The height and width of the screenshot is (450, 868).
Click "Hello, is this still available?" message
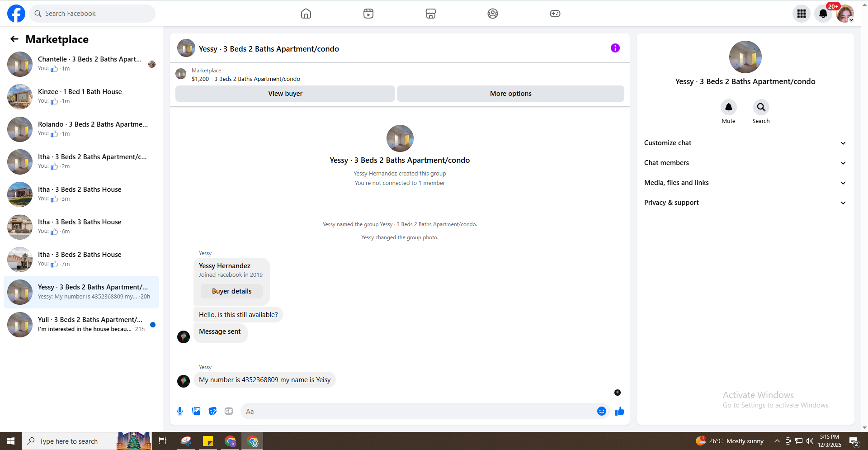pos(238,315)
